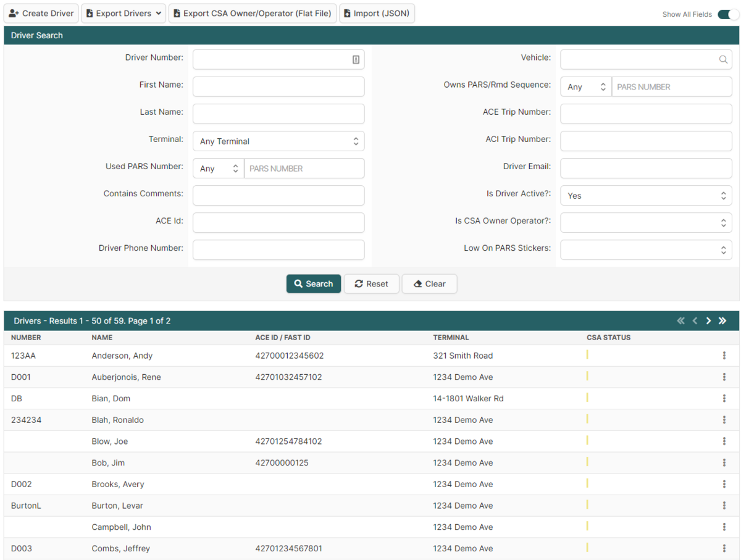Disable the Show All Fields toggle
Image resolution: width=741 pixels, height=560 pixels.
point(727,14)
